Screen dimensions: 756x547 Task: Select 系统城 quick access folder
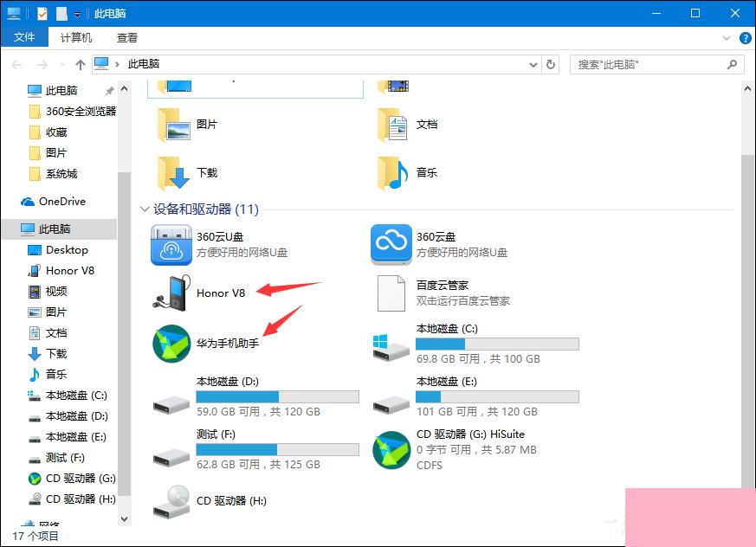tap(53, 174)
